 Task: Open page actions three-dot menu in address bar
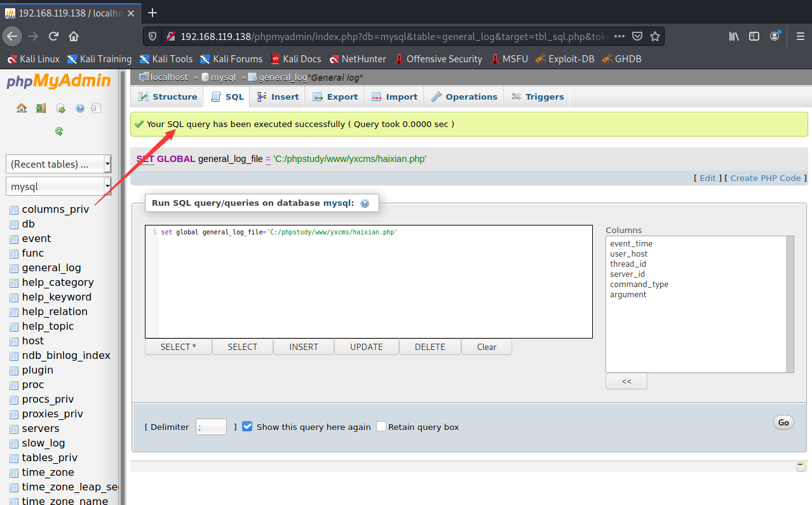pos(619,36)
